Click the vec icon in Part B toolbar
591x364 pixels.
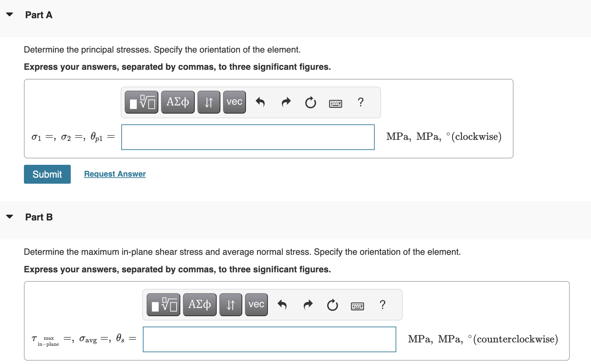256,304
